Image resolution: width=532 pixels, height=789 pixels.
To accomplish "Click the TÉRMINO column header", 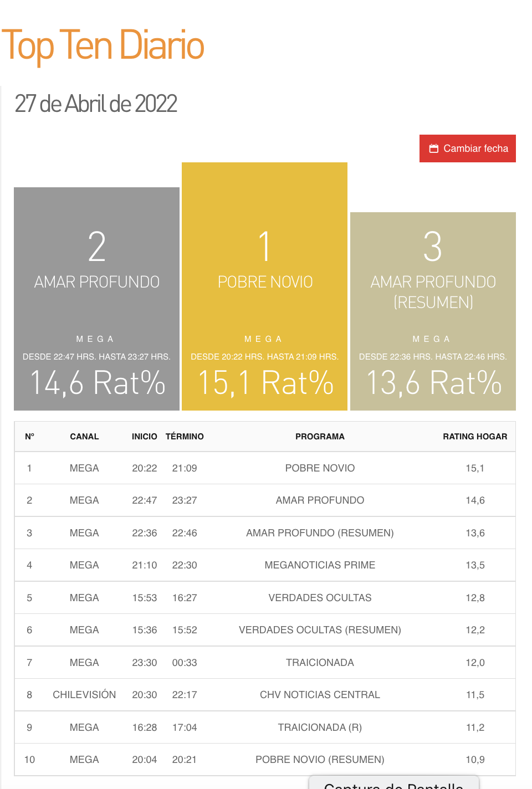I will (185, 437).
